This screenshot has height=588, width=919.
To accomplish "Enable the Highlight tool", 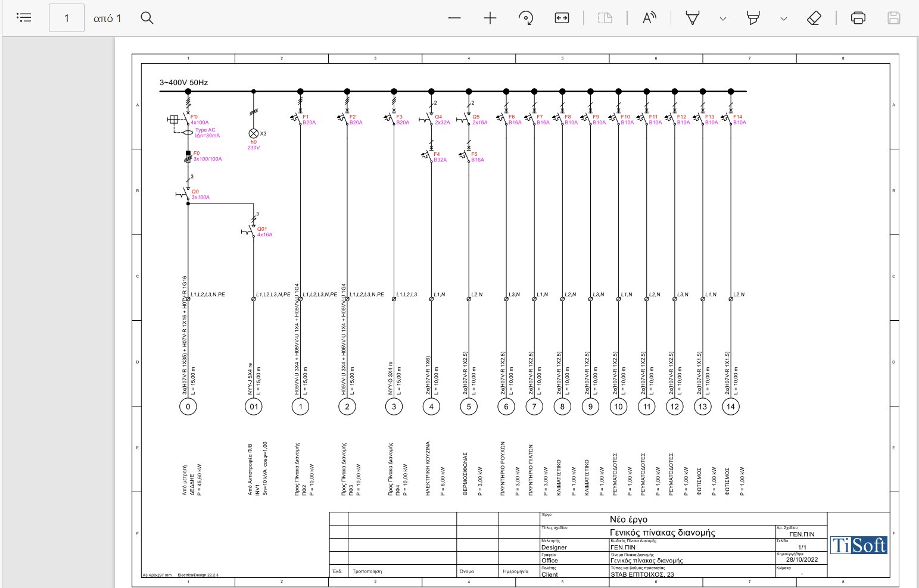I will [x=753, y=18].
